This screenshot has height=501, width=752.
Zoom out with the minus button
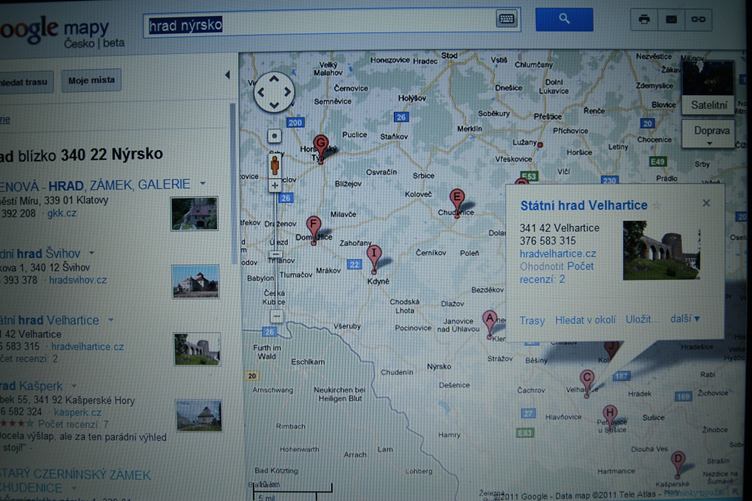coord(276,316)
